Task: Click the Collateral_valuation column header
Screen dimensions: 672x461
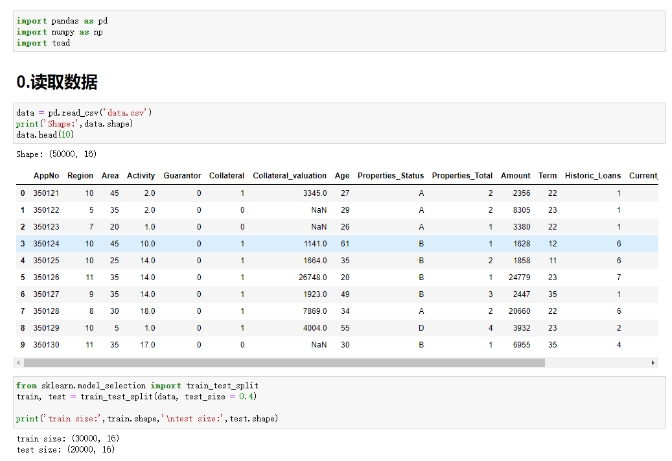Action: tap(289, 176)
